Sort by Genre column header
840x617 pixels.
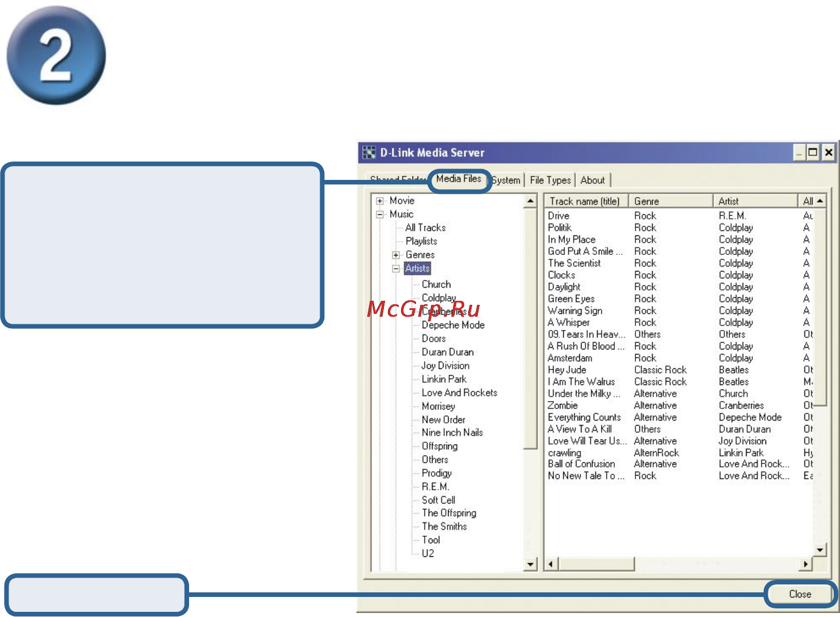(671, 201)
